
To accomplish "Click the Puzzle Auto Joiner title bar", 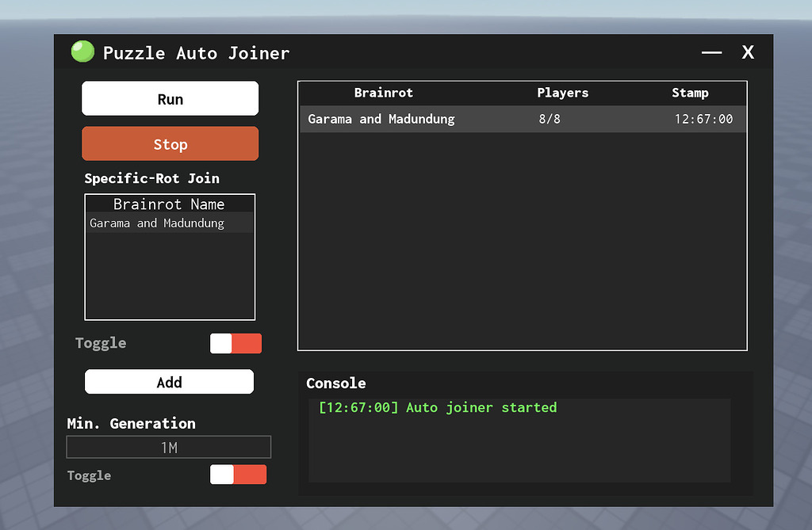I will tap(396, 52).
